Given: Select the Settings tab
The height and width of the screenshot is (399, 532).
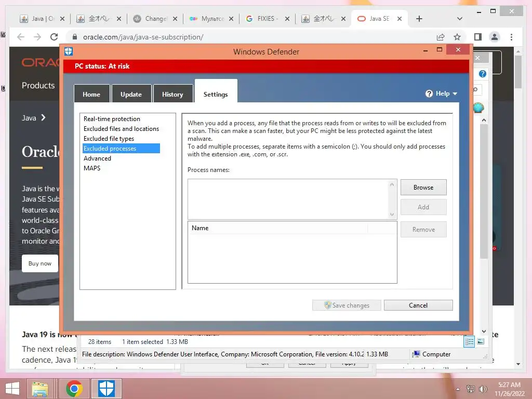Looking at the screenshot, I should (216, 91).
